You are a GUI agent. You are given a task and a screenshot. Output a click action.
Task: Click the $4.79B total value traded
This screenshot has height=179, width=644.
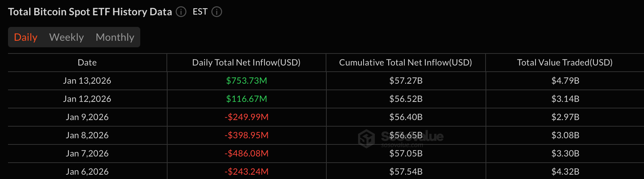coord(565,81)
